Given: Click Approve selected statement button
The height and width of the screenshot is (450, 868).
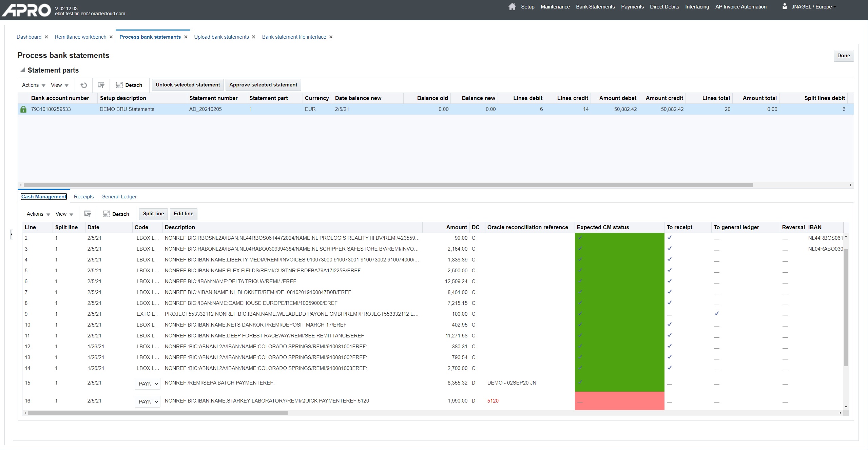Looking at the screenshot, I should click(263, 85).
